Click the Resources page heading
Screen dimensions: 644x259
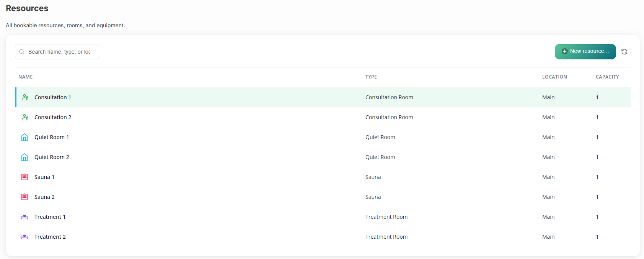tap(27, 8)
